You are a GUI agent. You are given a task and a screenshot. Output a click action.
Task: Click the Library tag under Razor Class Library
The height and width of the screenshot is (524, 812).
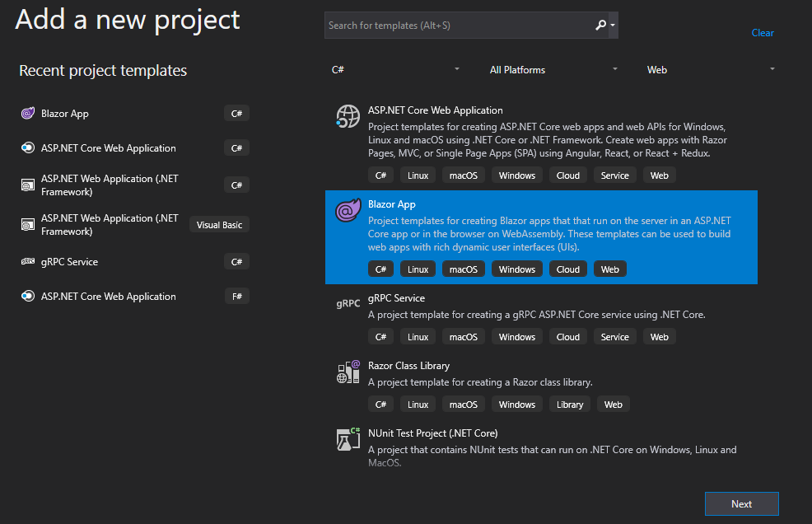click(x=570, y=405)
